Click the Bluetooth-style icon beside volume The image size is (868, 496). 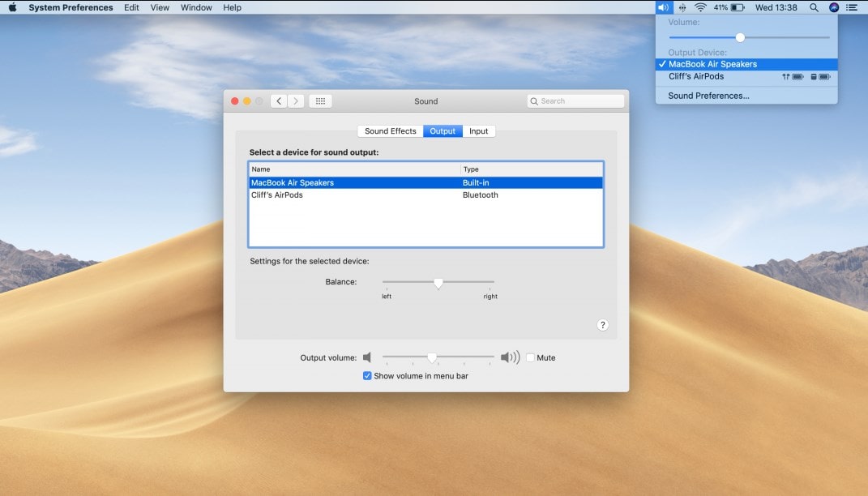(x=682, y=7)
